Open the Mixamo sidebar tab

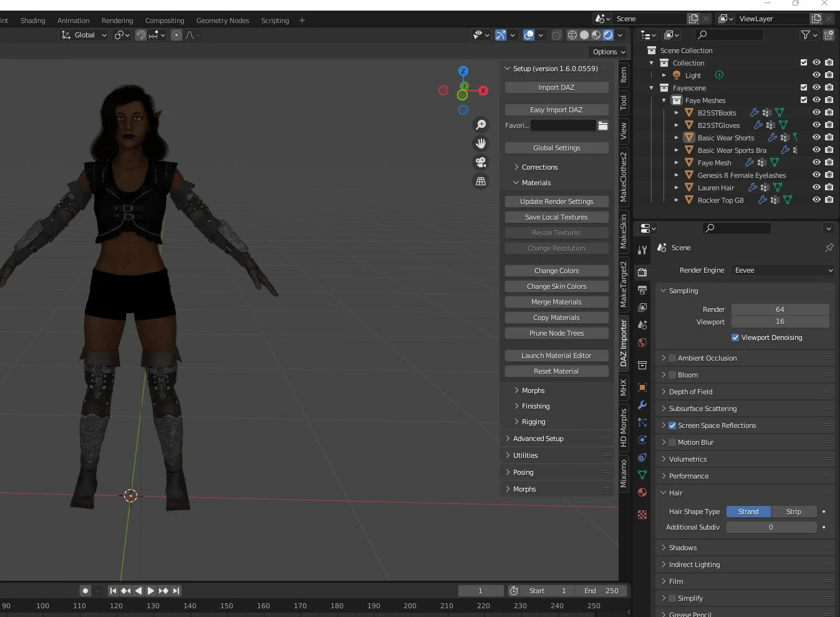pos(623,474)
